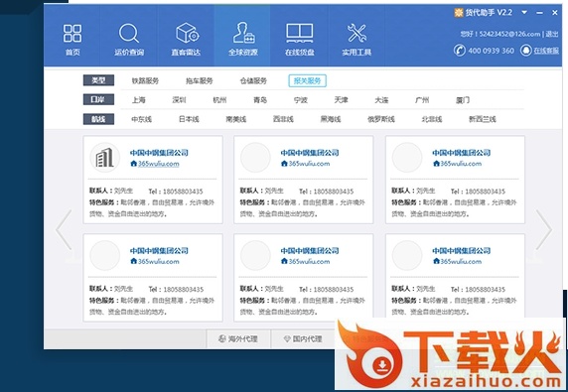Viewport: 568px width, 392px height.
Task: Select the 全球资源 global resources icon
Action: (243, 34)
